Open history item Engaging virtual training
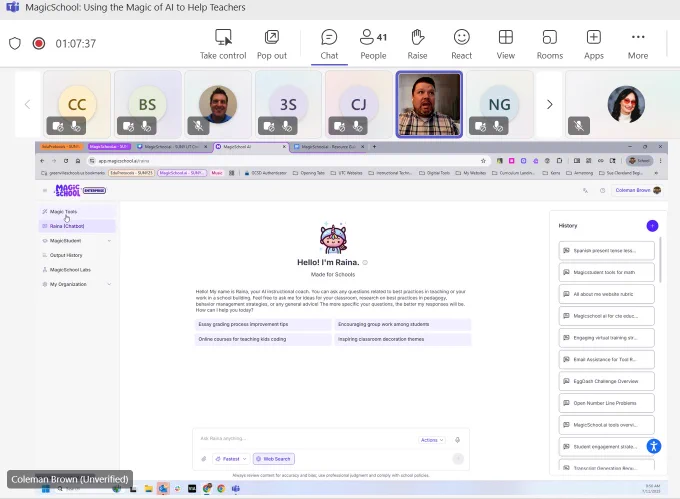The height and width of the screenshot is (499, 680). 606,338
